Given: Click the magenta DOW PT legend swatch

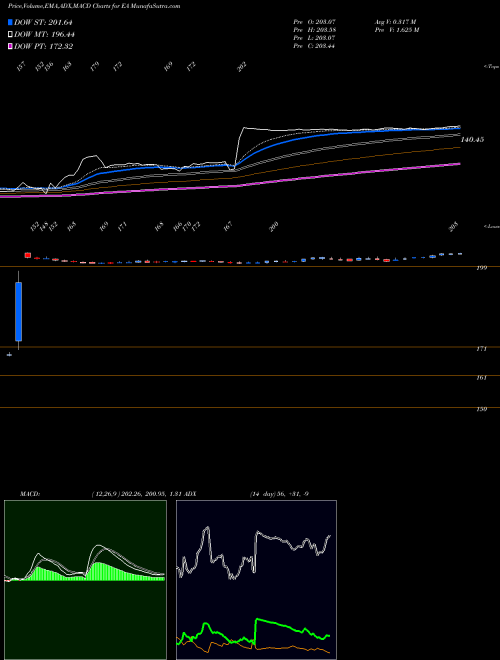Looking at the screenshot, I should 11,46.
